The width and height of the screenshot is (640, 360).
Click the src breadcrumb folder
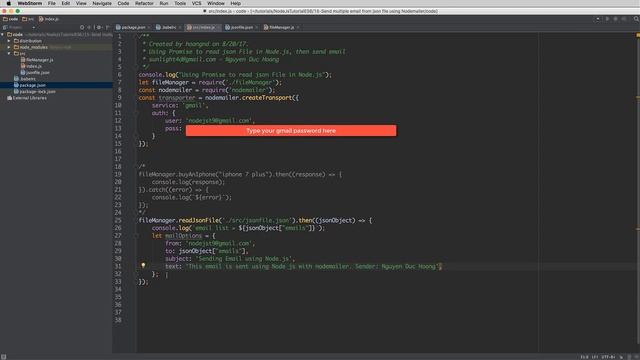click(x=28, y=19)
